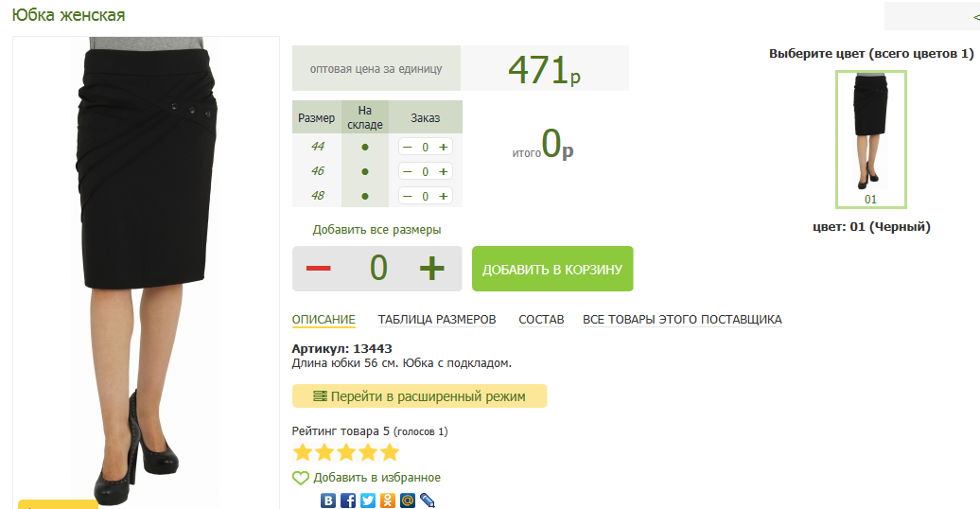Decrease size 46 order quantity

(x=408, y=171)
